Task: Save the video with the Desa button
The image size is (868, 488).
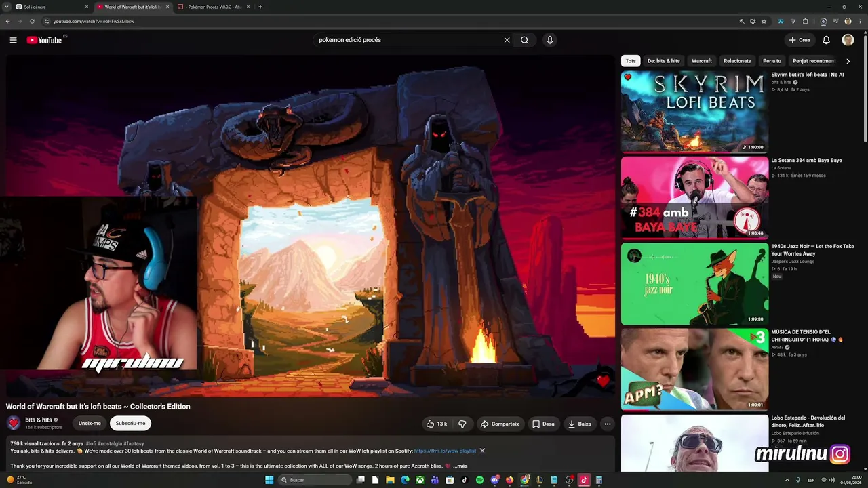Action: (x=543, y=424)
